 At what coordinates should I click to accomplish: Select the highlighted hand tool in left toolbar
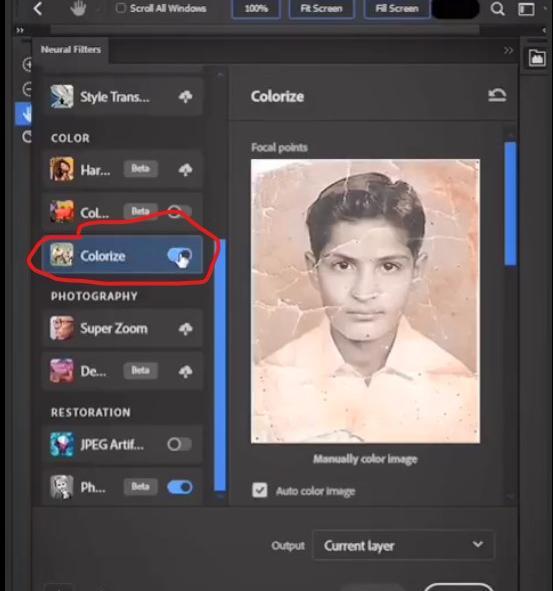[x=23, y=114]
